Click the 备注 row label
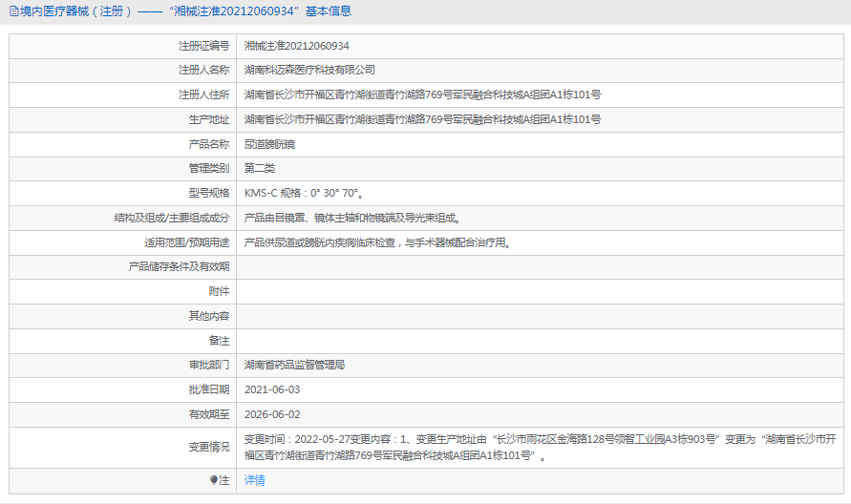Image resolution: width=851 pixels, height=504 pixels. [220, 341]
